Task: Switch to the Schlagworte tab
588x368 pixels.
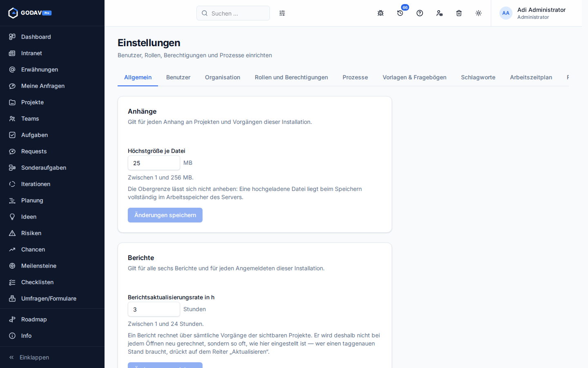Action: 478,77
